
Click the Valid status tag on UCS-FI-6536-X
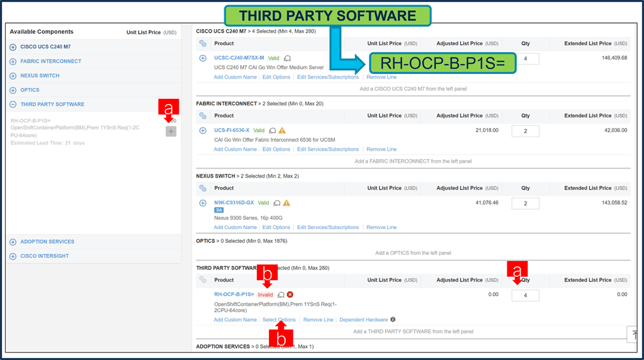(x=259, y=131)
